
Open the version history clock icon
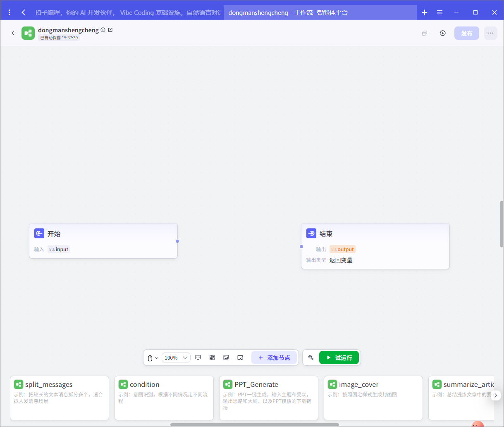443,33
